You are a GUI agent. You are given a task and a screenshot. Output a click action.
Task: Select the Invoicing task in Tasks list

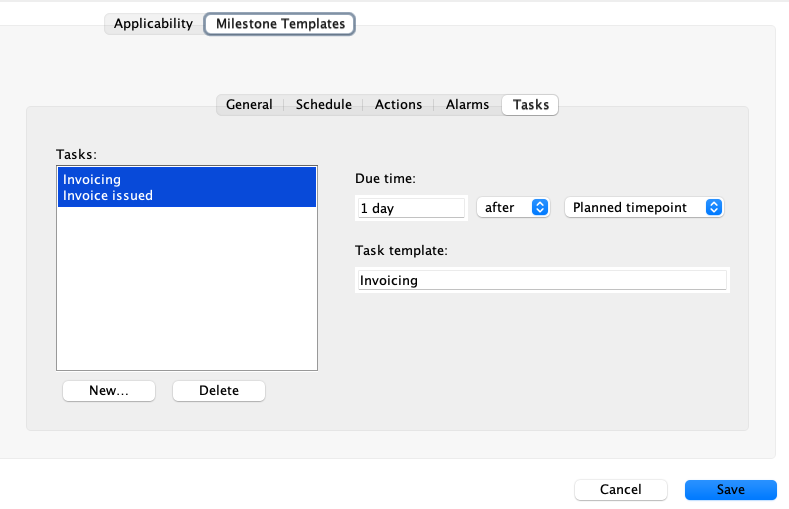pyautogui.click(x=187, y=187)
